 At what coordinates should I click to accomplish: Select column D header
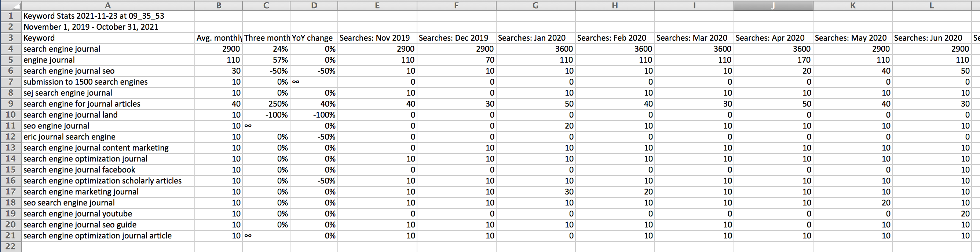[x=314, y=5]
